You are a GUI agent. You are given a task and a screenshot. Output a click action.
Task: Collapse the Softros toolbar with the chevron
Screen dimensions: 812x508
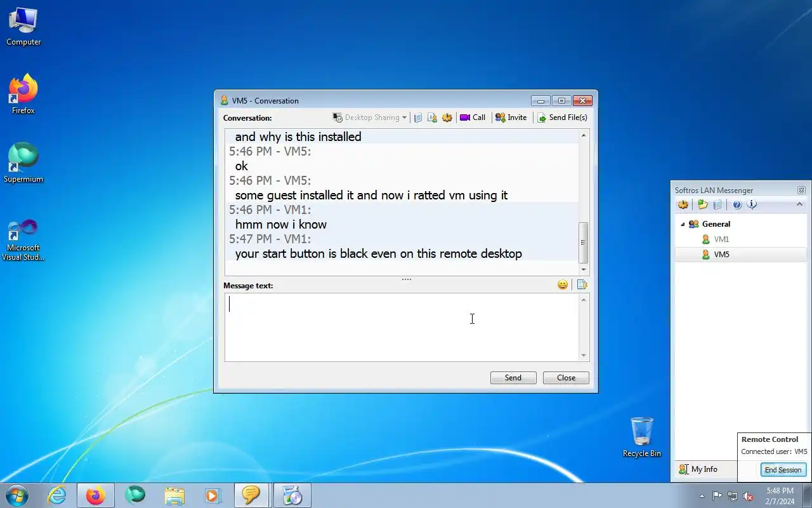(799, 204)
